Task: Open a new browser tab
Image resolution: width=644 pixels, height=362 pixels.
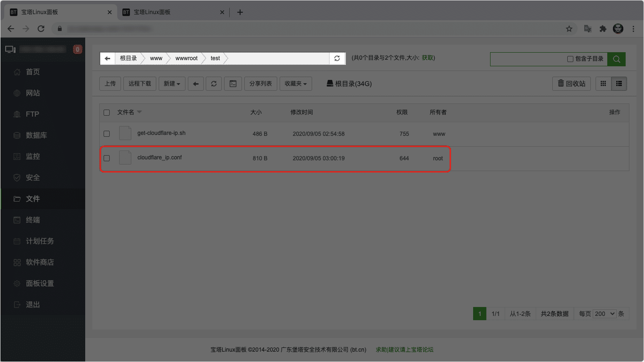Action: click(240, 12)
